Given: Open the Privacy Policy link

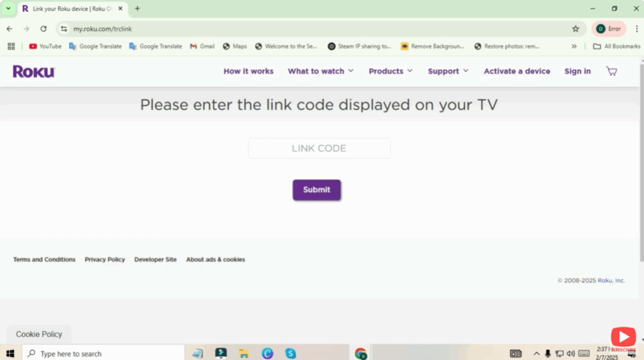Looking at the screenshot, I should point(105,259).
